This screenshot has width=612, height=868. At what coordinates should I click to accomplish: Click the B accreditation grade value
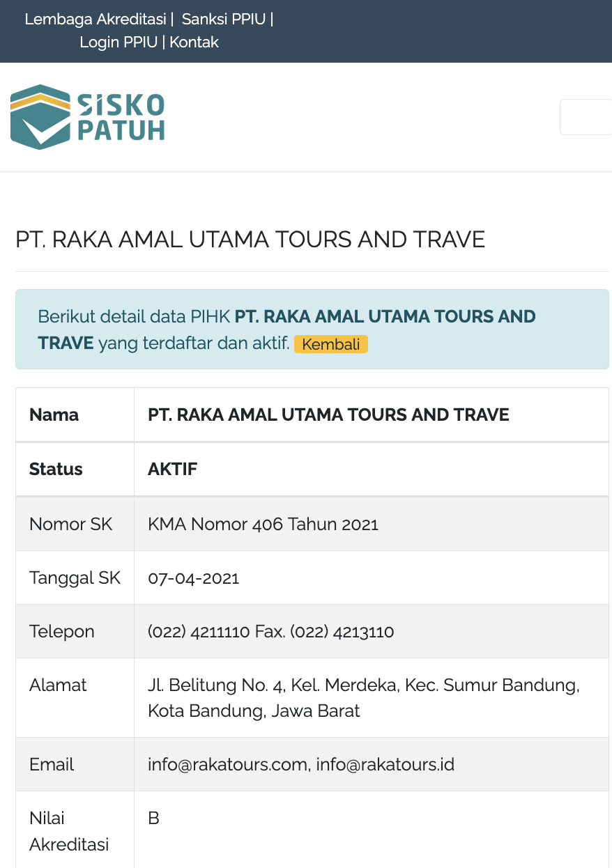154,819
